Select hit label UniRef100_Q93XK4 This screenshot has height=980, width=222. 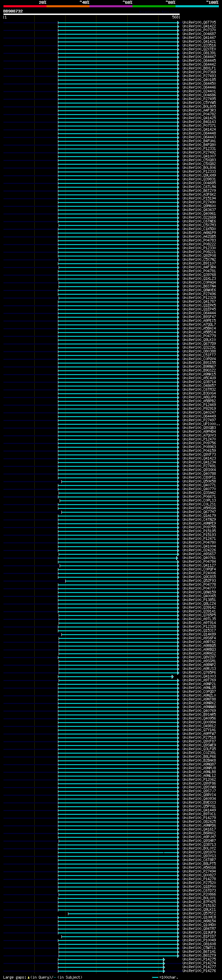[199, 469]
